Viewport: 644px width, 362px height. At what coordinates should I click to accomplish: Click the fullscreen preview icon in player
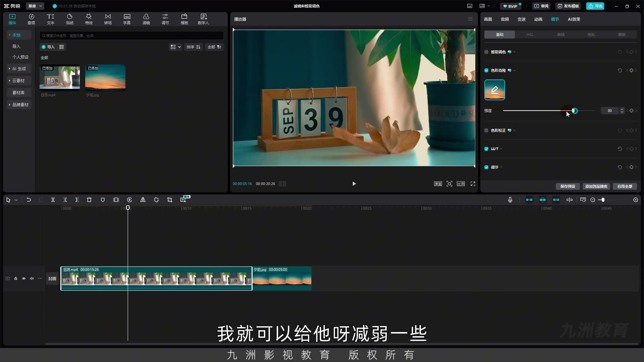[473, 184]
